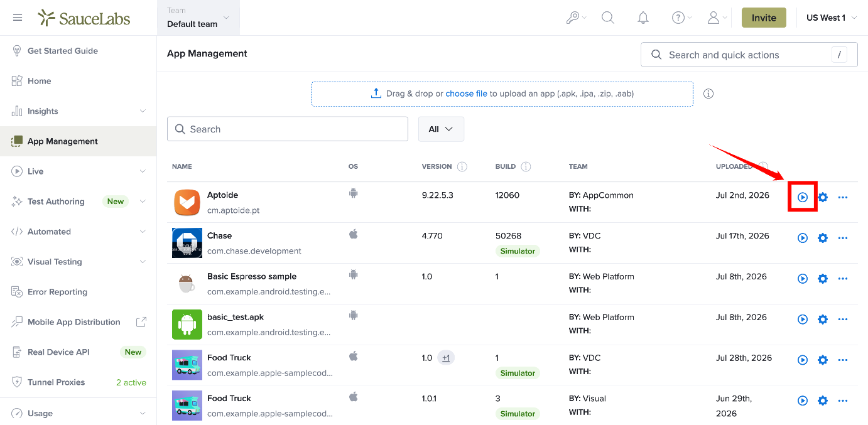
Task: Click the +1 version badge on Food Truck
Action: click(446, 358)
